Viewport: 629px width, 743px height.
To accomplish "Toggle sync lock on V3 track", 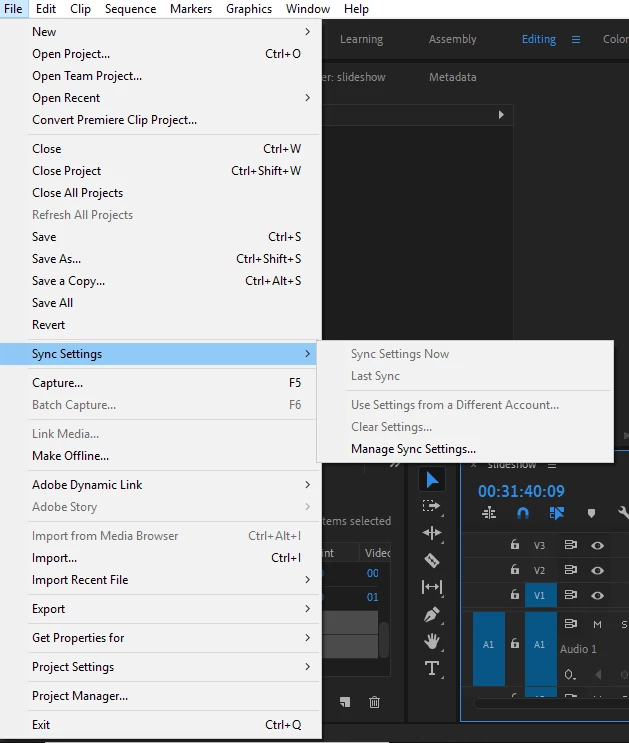I will pyautogui.click(x=571, y=545).
